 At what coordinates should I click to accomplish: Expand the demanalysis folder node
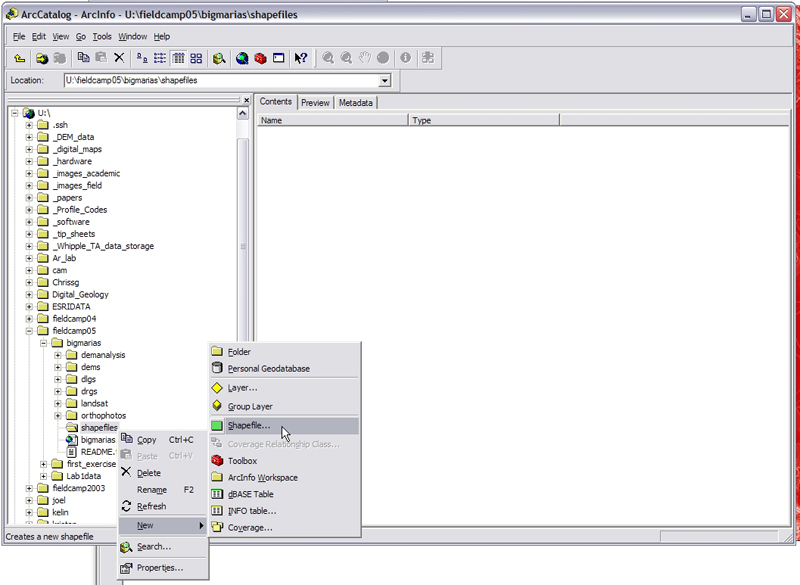pyautogui.click(x=57, y=354)
